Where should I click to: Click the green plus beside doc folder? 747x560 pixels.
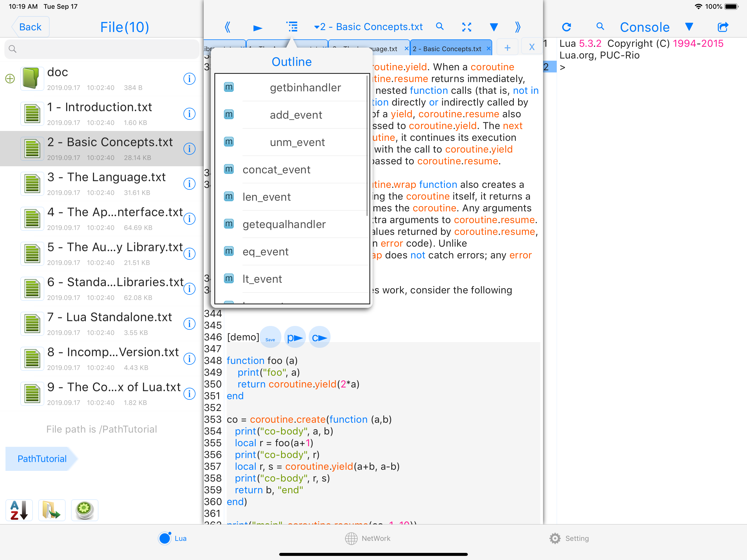click(10, 79)
